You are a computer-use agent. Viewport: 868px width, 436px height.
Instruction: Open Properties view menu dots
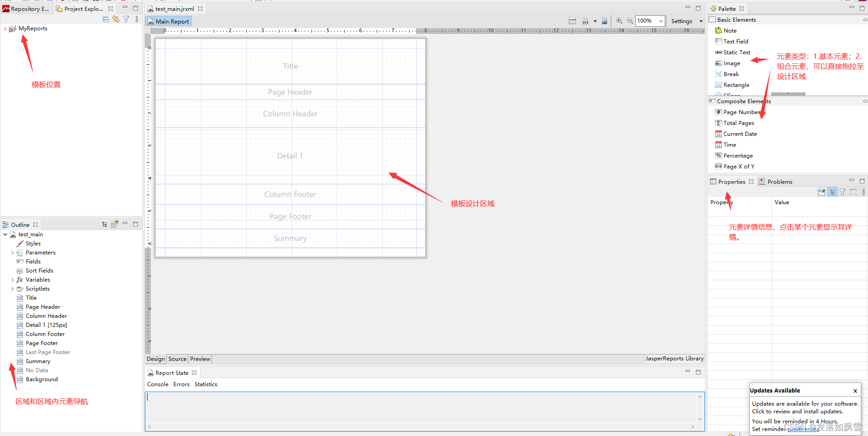click(x=863, y=192)
